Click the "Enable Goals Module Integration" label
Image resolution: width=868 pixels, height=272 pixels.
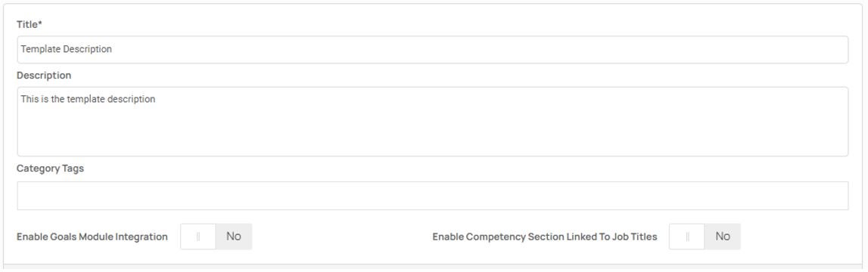click(x=92, y=236)
